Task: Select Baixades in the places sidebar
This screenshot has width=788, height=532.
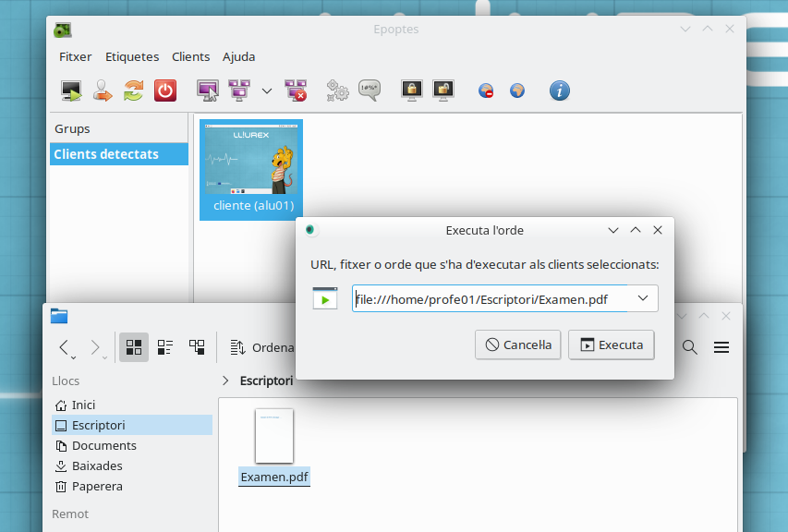Action: click(x=97, y=465)
